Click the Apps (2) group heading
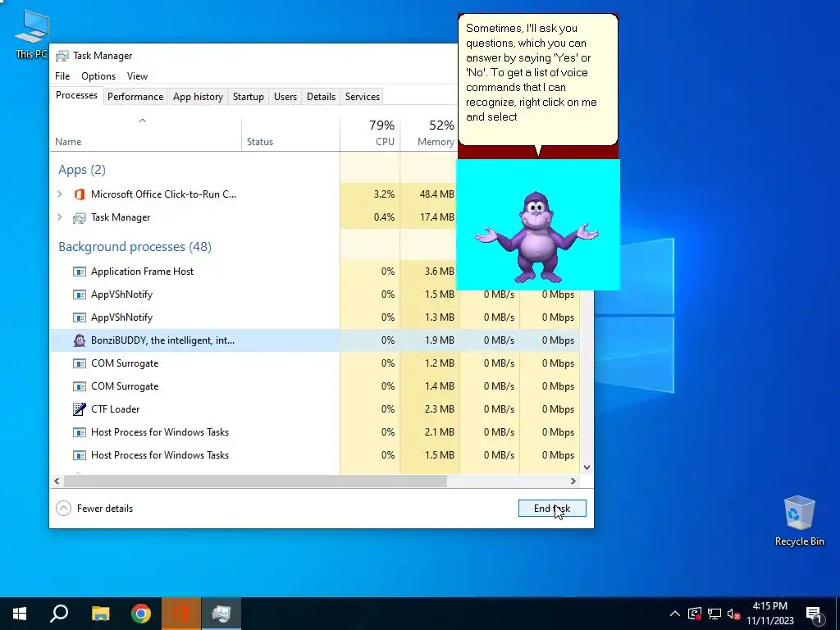The width and height of the screenshot is (840, 630). pyautogui.click(x=82, y=170)
